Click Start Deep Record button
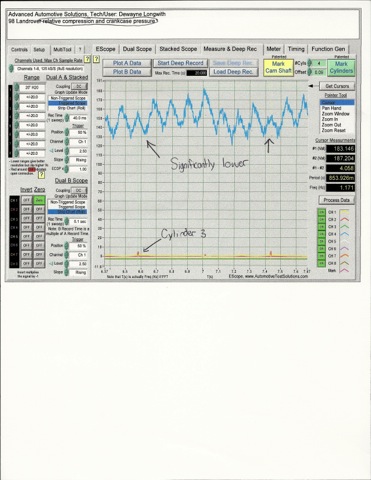This screenshot has height=480, width=371. tap(180, 63)
